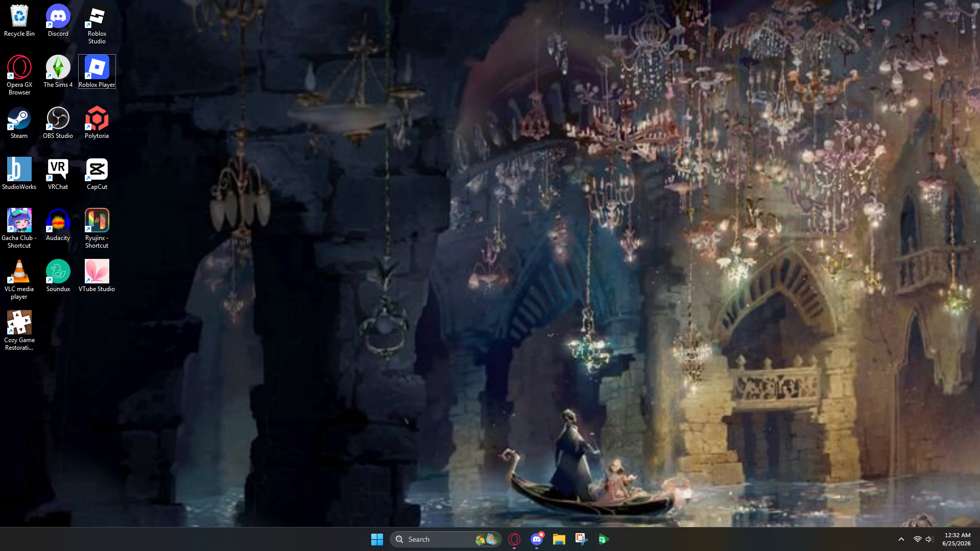Click the volume speaker tray icon
The image size is (980, 551).
[929, 539]
